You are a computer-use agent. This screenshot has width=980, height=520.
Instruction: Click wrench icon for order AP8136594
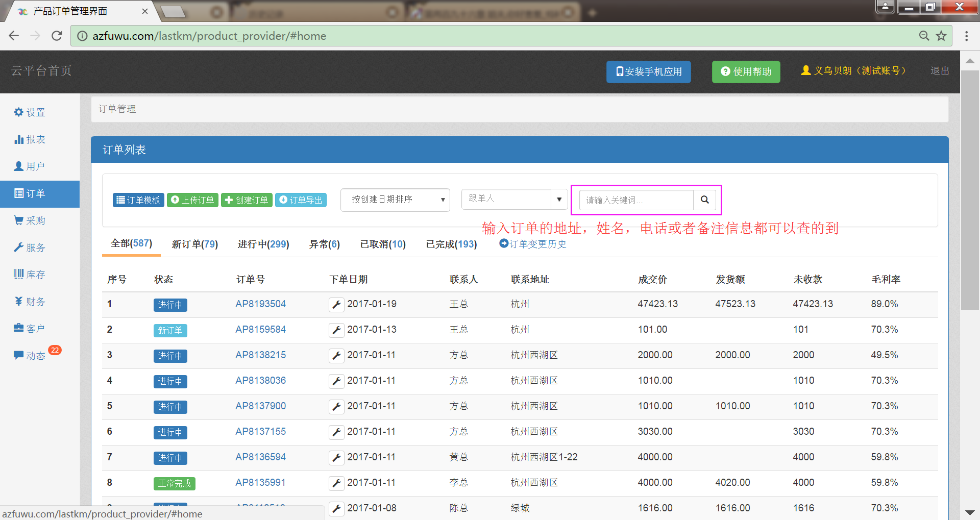click(x=336, y=458)
